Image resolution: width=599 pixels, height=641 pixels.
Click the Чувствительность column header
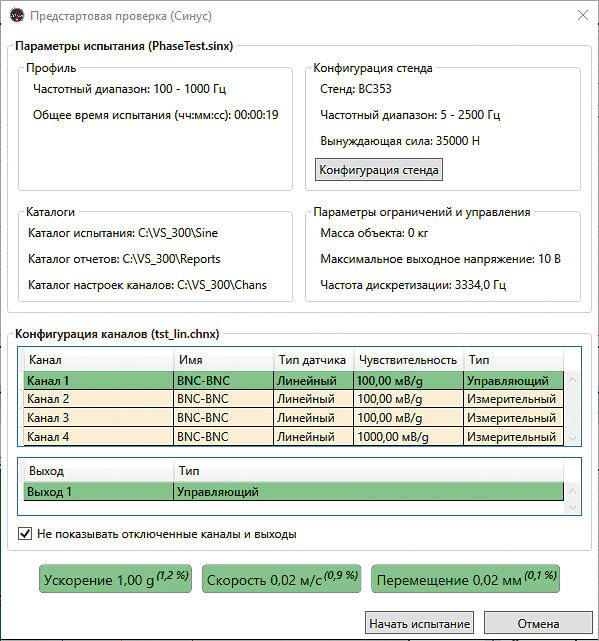coord(408,360)
